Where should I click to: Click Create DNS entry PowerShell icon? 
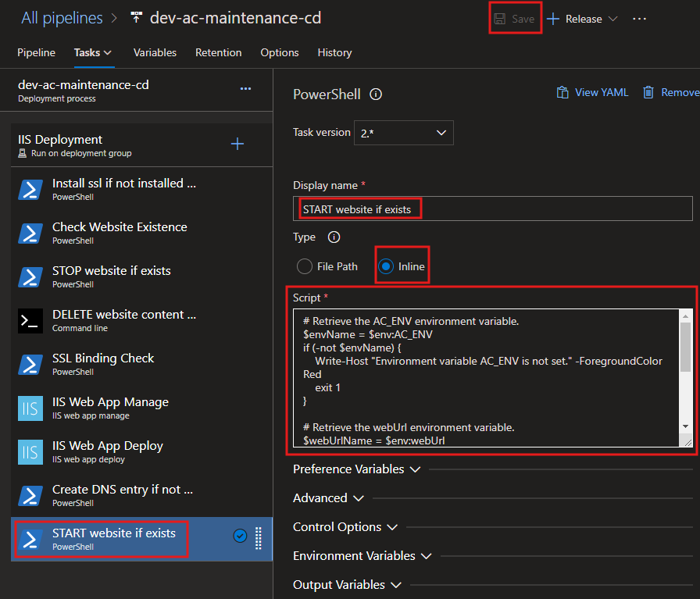[30, 495]
